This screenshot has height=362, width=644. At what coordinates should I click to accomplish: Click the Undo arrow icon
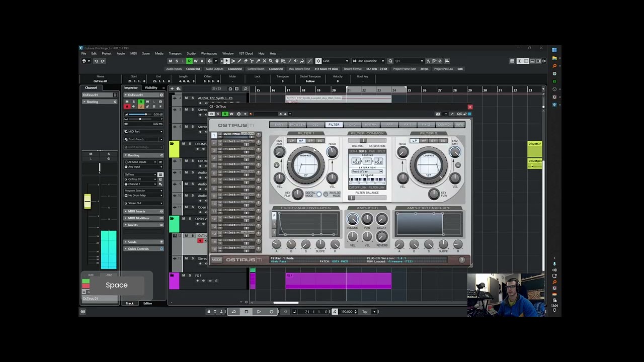96,61
